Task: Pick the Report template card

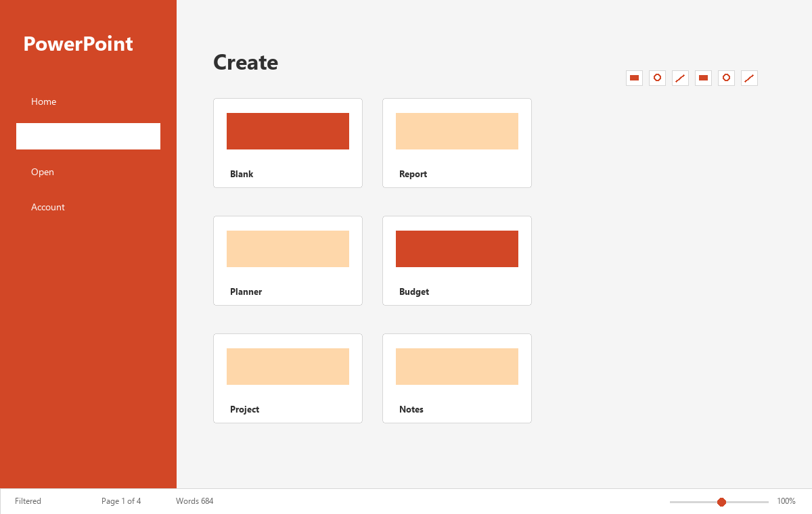Action: coord(457,143)
